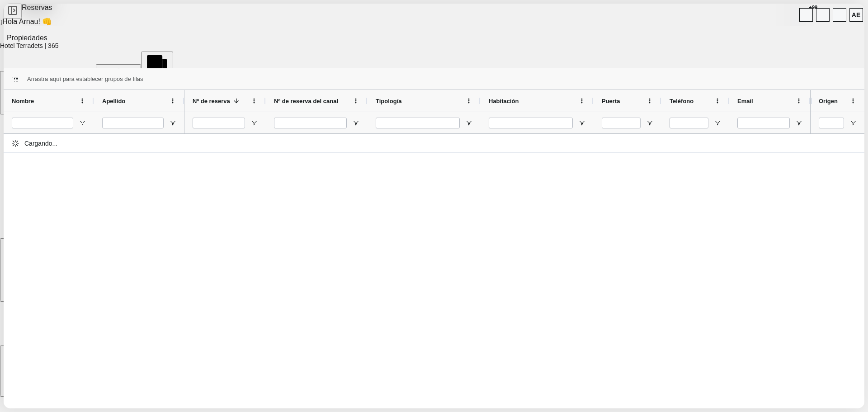868x412 pixels.
Task: Open the Nombre column menu
Action: tap(82, 101)
